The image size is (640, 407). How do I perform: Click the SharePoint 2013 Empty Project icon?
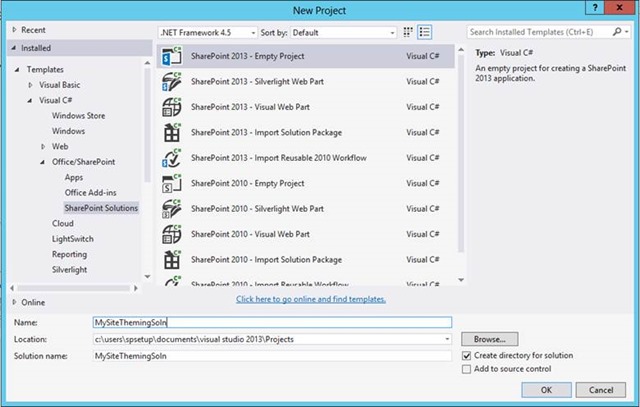(x=171, y=56)
